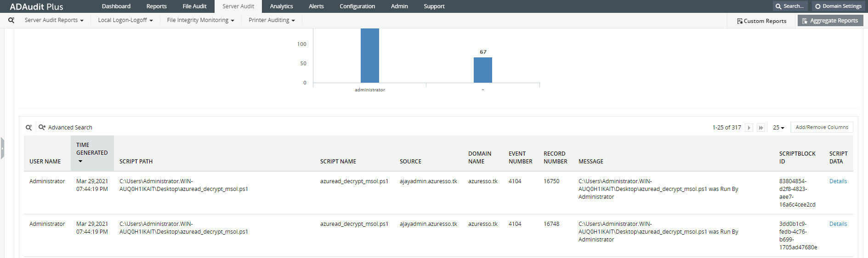
Task: Click Add/Remove Columns button
Action: click(x=822, y=127)
